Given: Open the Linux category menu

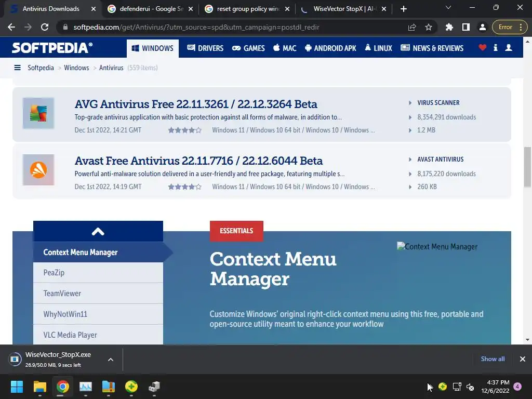Looking at the screenshot, I should (378, 48).
